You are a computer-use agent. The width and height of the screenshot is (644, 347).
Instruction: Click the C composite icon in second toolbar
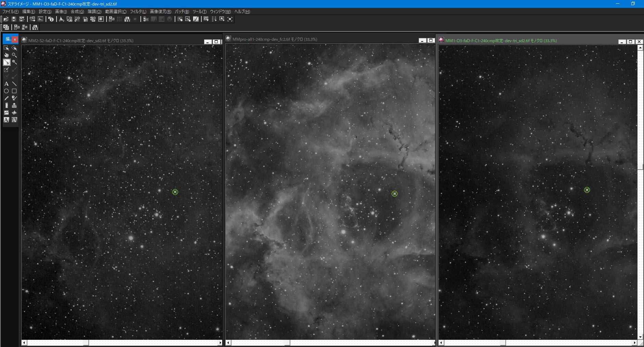pos(6,27)
